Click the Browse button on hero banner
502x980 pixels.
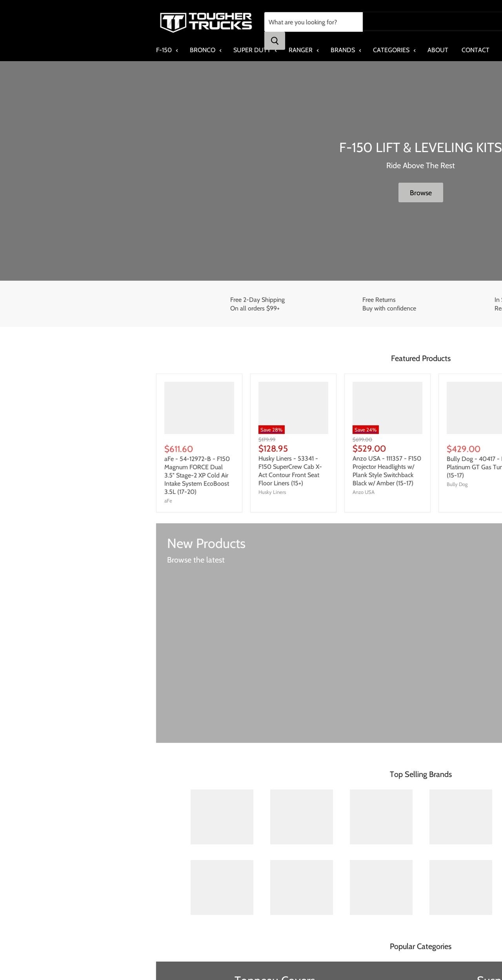pos(420,192)
